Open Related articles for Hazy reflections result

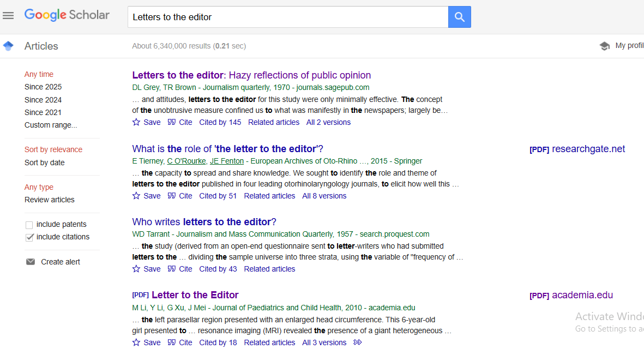[274, 122]
